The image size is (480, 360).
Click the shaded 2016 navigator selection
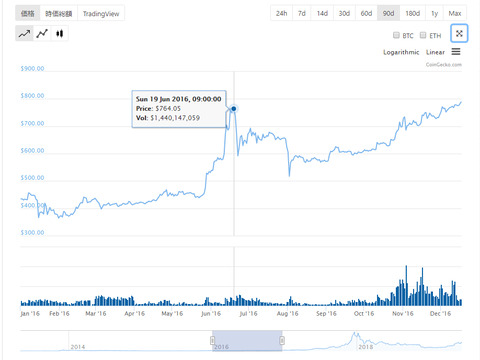247,341
